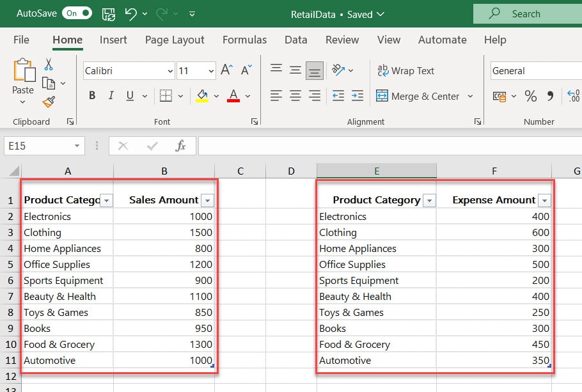Click the Orientation text-angle icon
582x392 pixels.
338,70
